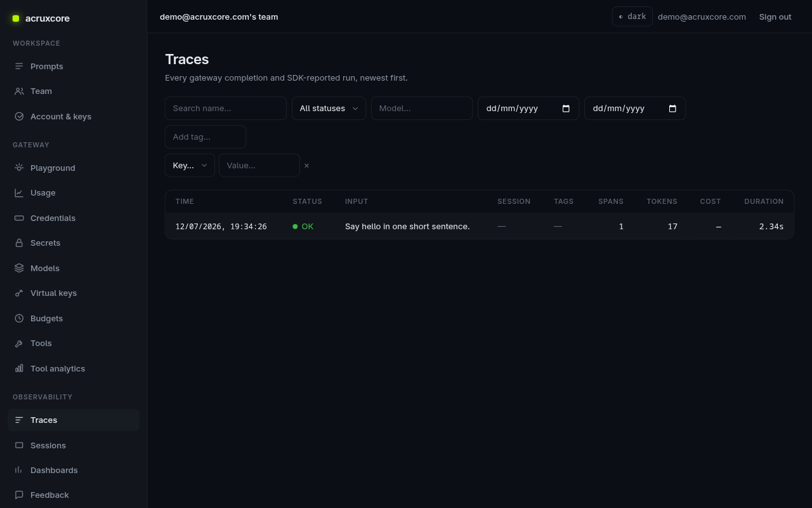The width and height of the screenshot is (812, 508).
Task: Click into the Add tag field
Action: 206,137
